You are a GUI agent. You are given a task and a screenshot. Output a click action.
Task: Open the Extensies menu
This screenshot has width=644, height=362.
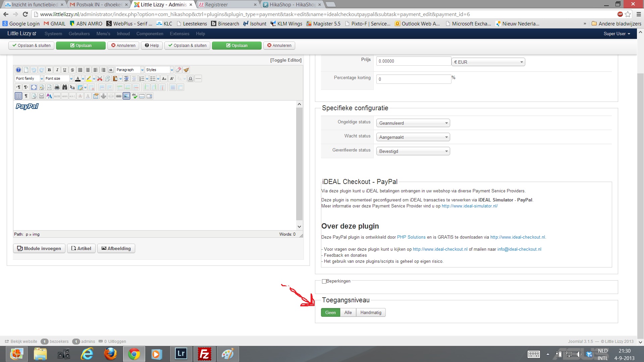[x=179, y=34]
